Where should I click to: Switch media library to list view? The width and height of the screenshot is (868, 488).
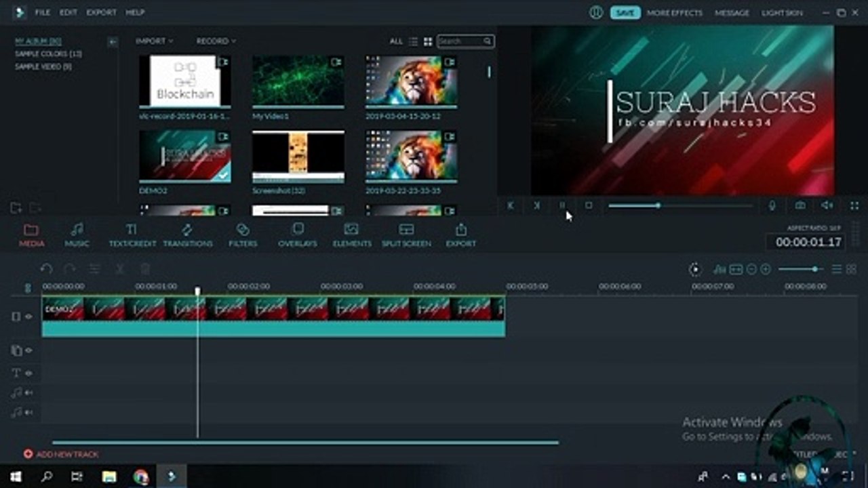point(413,41)
